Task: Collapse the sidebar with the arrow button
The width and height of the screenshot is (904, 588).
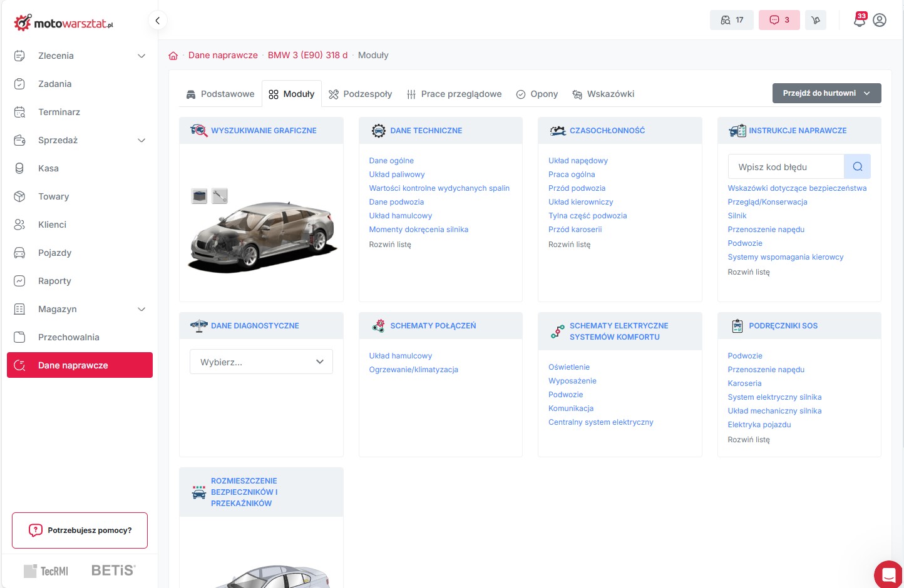Action: pos(158,21)
